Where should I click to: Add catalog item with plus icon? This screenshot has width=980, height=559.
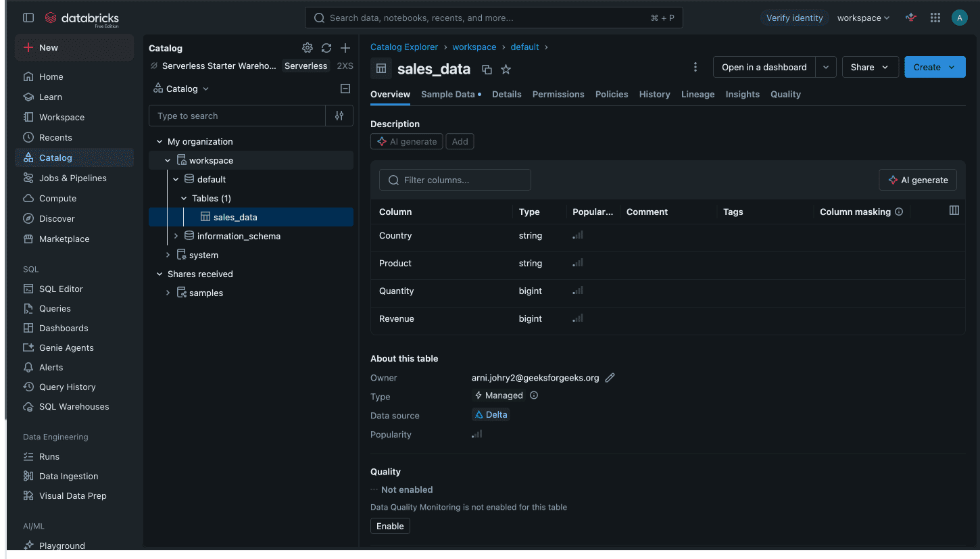pyautogui.click(x=345, y=48)
